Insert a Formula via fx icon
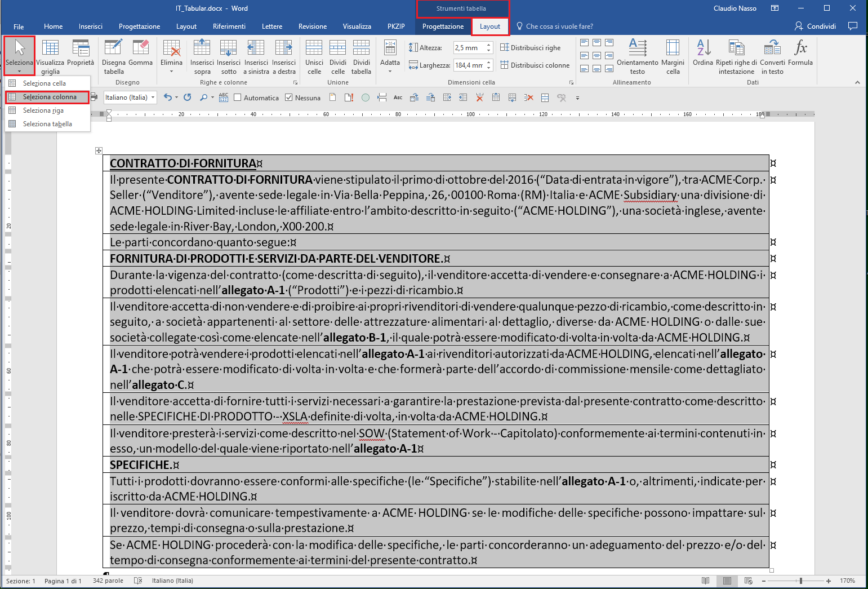 [x=800, y=52]
